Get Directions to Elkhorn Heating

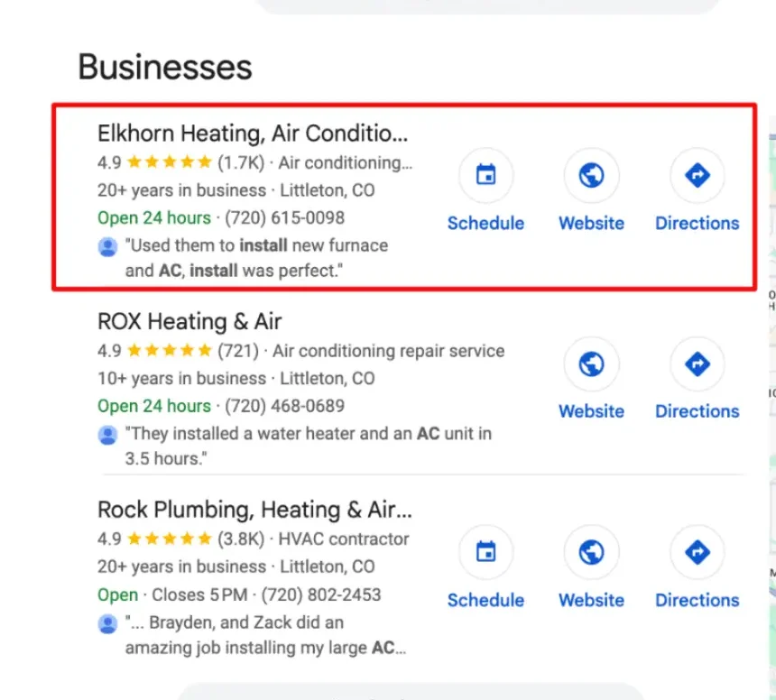pyautogui.click(x=697, y=175)
